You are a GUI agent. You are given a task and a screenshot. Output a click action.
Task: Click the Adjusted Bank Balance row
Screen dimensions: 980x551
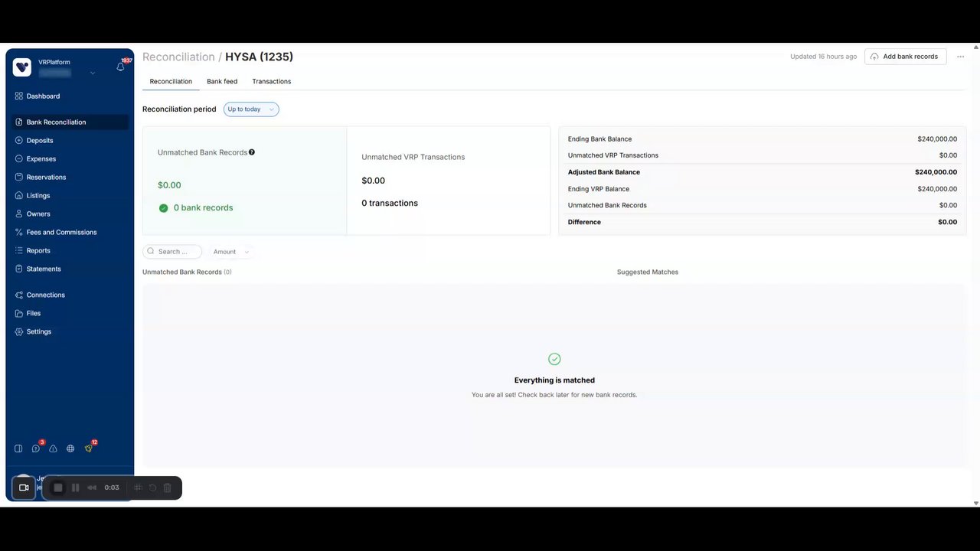[763, 172]
